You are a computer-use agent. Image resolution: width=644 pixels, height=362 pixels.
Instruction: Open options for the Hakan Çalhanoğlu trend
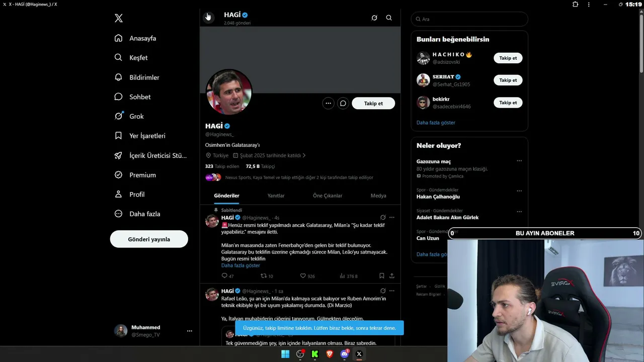pyautogui.click(x=519, y=191)
